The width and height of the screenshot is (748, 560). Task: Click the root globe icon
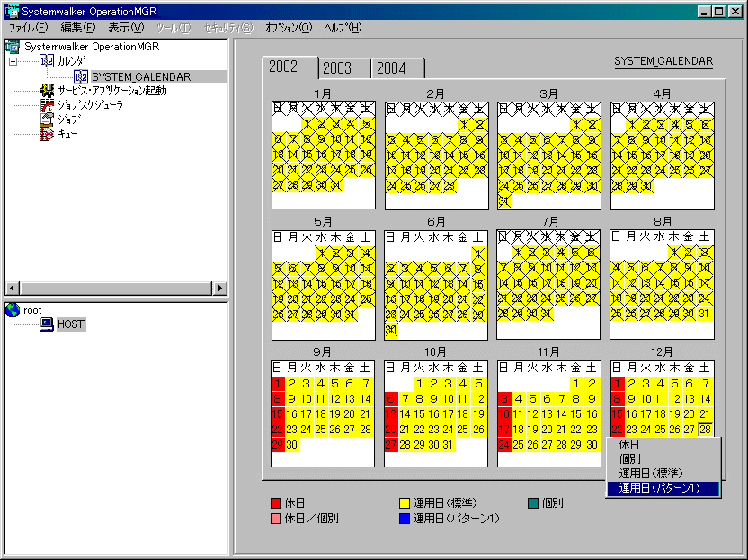pos(13,310)
